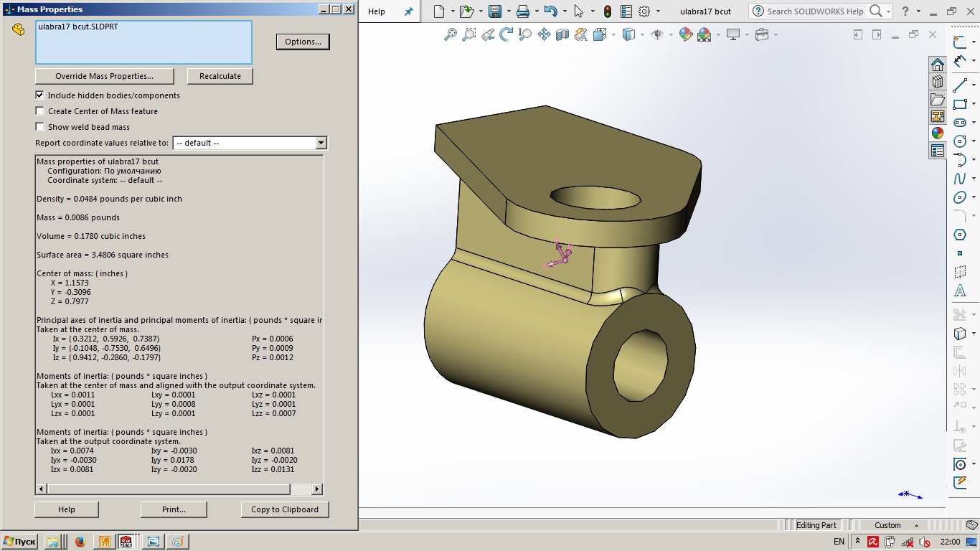The height and width of the screenshot is (551, 980).
Task: Click the Rebuild traffic light icon
Action: point(607,11)
